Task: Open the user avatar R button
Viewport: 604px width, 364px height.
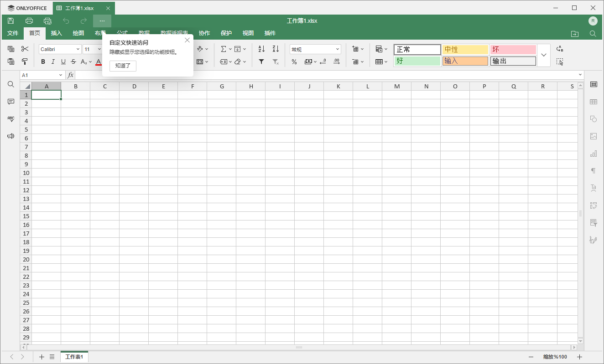Action: click(593, 21)
